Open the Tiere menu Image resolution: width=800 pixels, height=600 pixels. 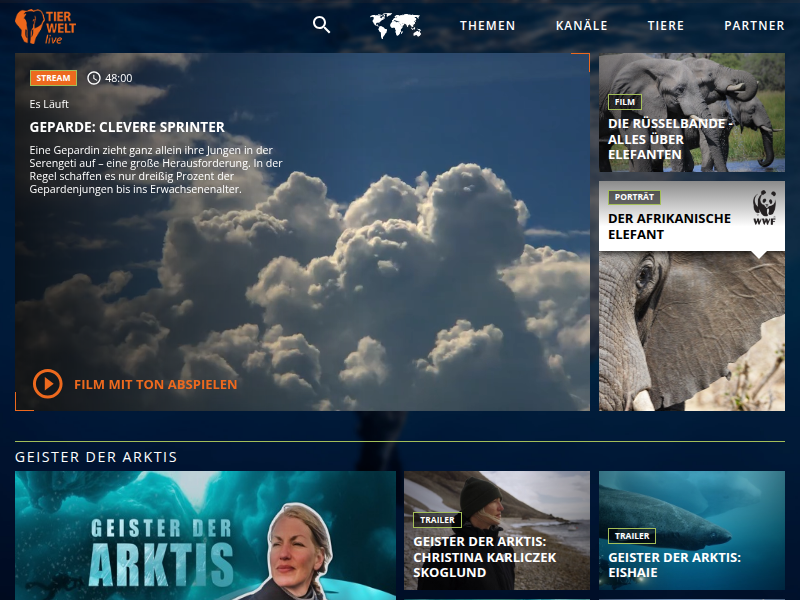click(666, 26)
